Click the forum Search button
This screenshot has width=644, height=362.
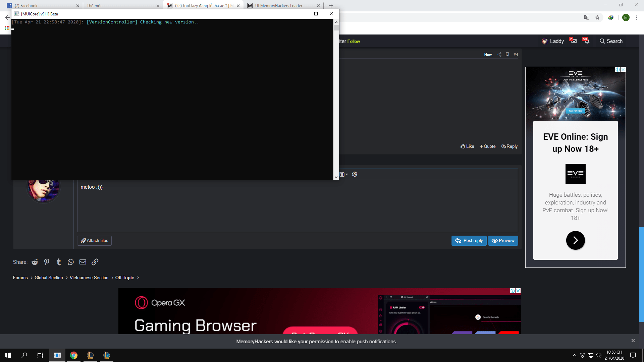(611, 41)
